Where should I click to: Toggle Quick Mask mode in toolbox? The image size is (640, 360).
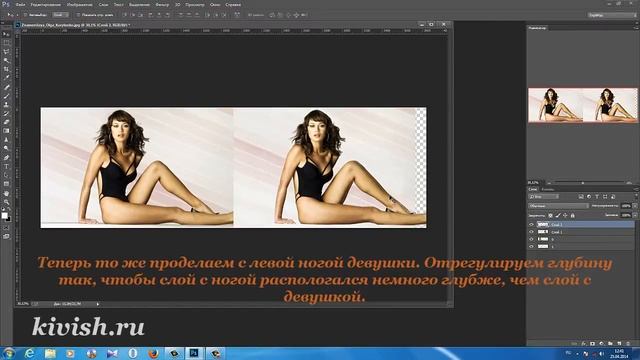click(x=6, y=228)
